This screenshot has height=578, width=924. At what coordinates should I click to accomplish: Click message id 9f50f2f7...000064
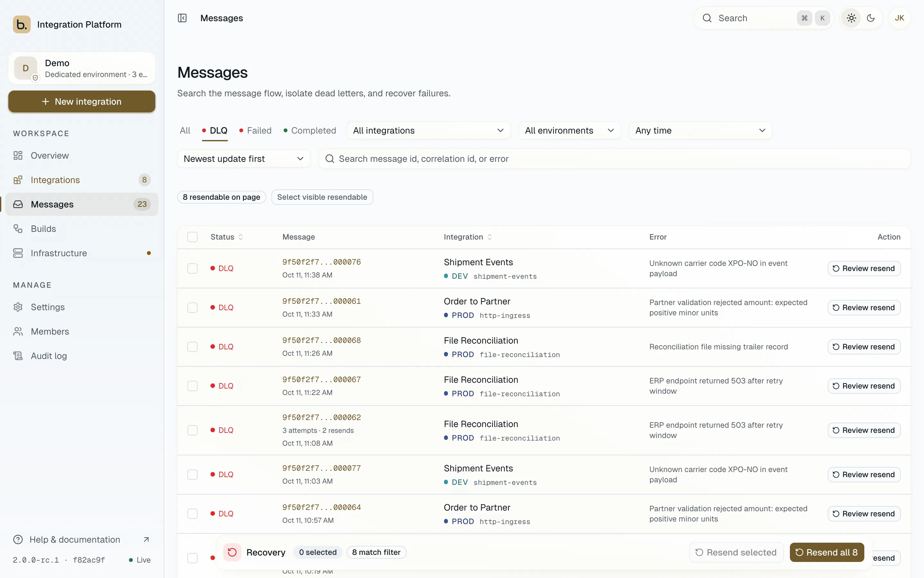click(x=321, y=507)
